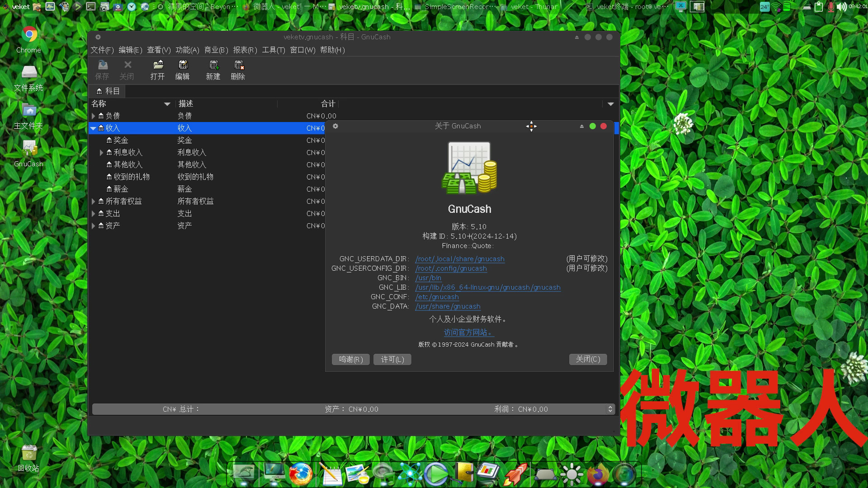
Task: Expand the 支出 account row
Action: (94, 214)
